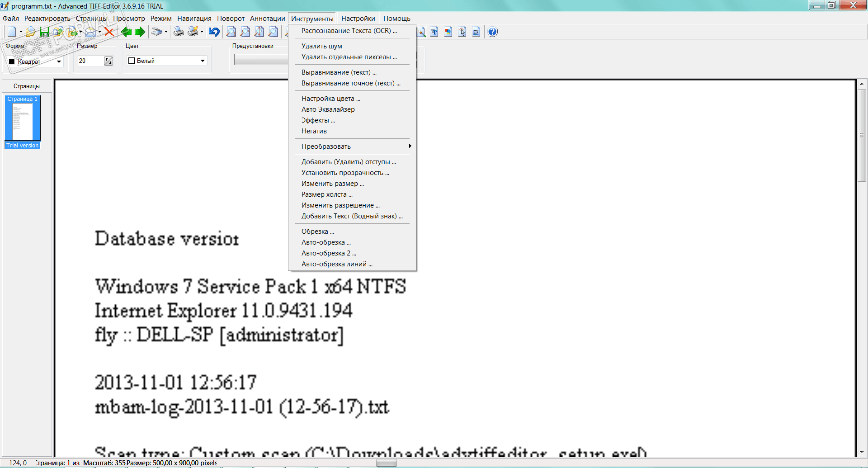
Task: Click the vertical scrollbar thumb of the document
Action: tap(862, 135)
